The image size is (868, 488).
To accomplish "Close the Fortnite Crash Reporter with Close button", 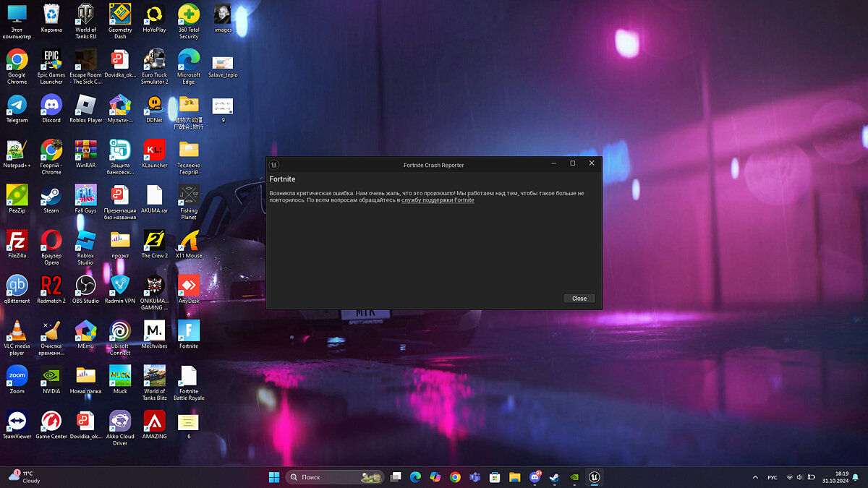I will coord(579,299).
